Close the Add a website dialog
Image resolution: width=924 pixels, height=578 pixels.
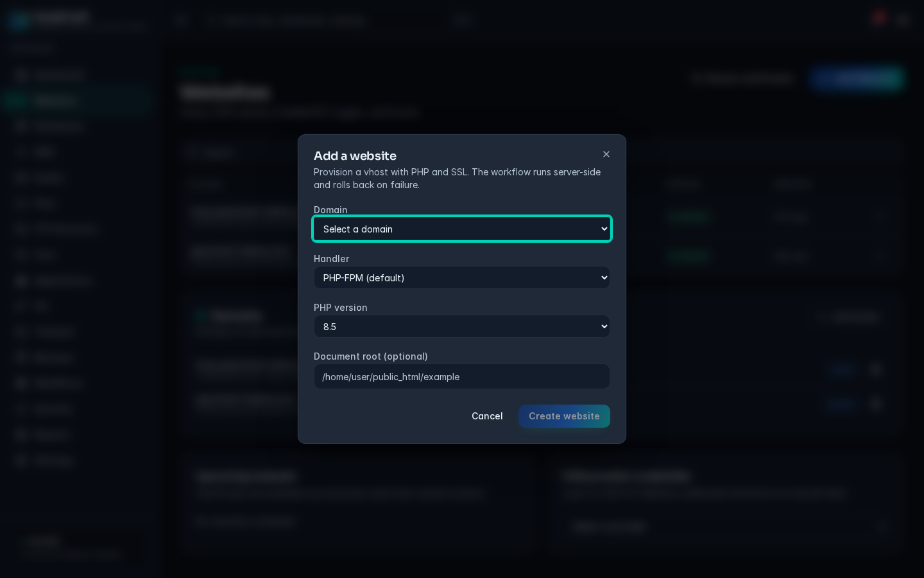(x=606, y=154)
